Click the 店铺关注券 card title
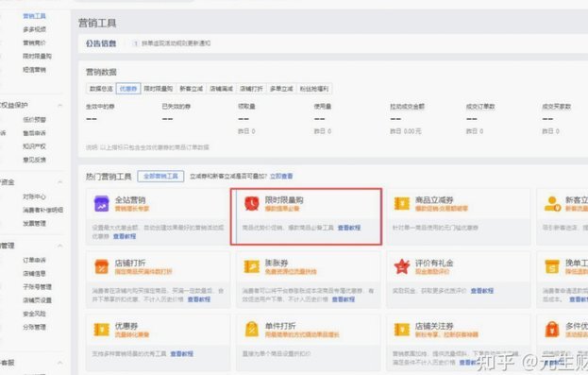The image size is (588, 375). click(434, 326)
